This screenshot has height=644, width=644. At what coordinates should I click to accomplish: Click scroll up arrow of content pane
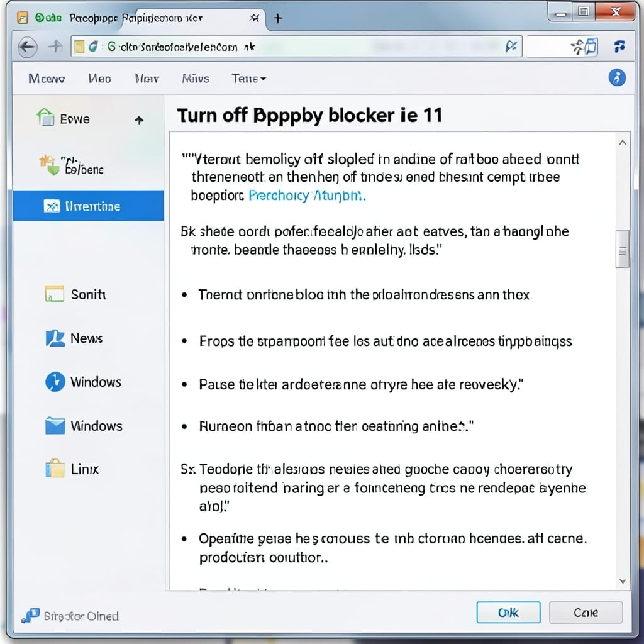coord(623,143)
